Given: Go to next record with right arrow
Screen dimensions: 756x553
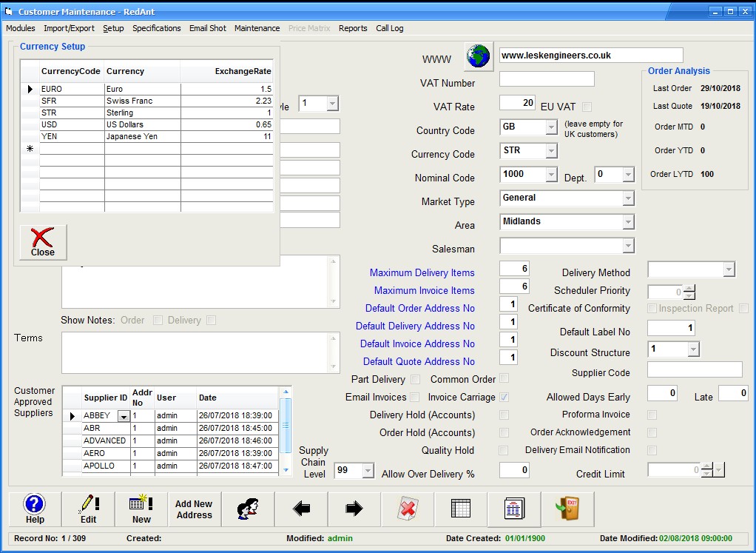Looking at the screenshot, I should tap(354, 509).
